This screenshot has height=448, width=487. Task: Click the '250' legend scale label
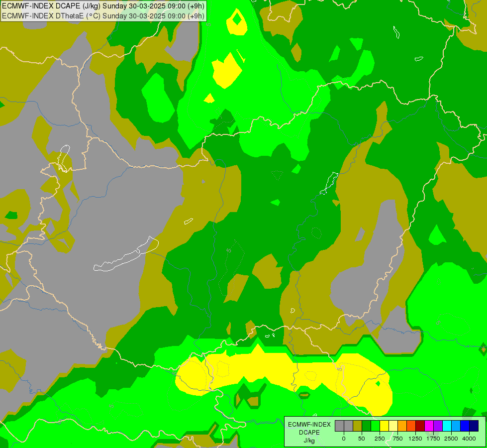pos(380,439)
